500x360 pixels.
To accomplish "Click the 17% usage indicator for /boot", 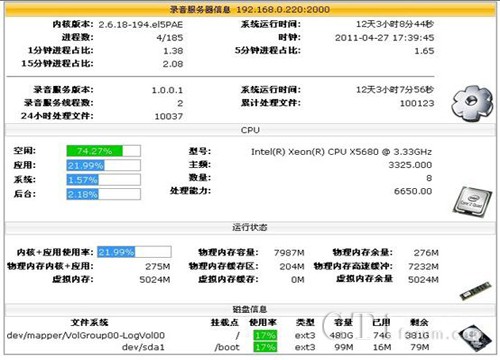I will [x=265, y=347].
